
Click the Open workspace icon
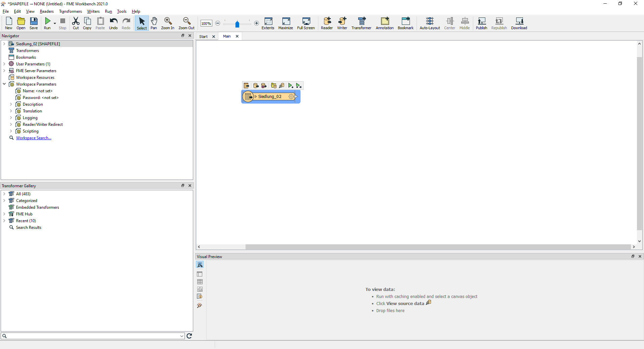[21, 23]
